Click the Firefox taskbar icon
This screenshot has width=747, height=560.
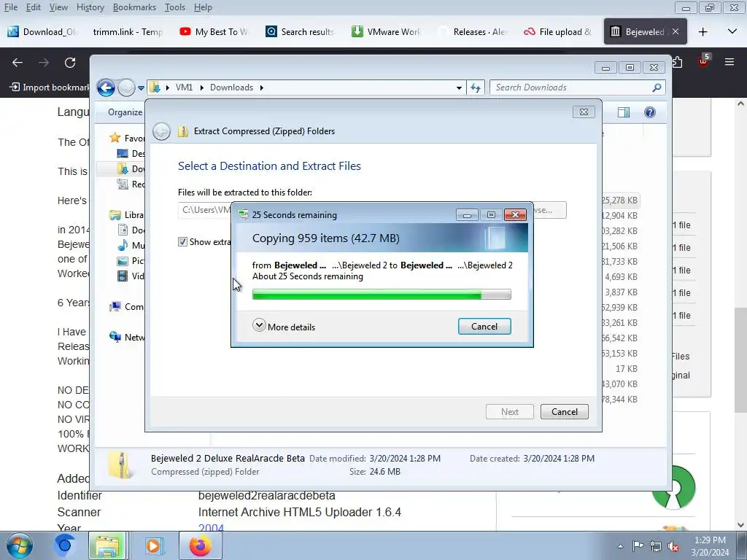point(200,545)
